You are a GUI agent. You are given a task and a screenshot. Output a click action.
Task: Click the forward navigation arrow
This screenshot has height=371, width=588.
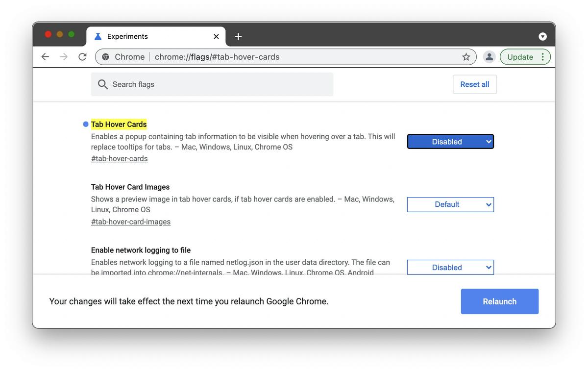[63, 56]
